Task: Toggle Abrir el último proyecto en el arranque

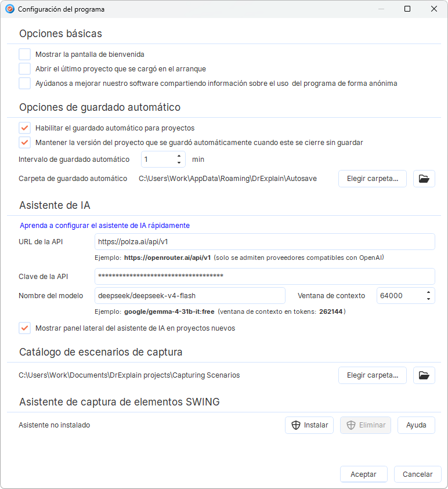Action: coord(24,68)
